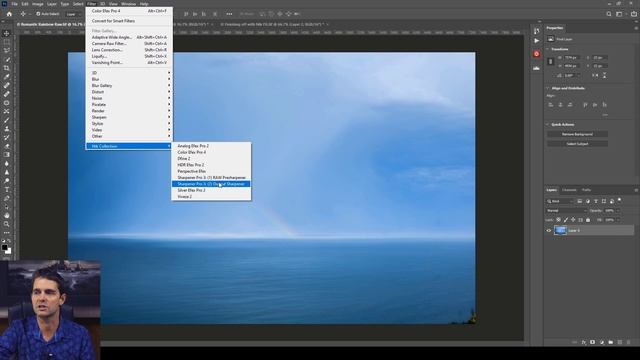Screen dimensions: 640x360
Task: Select the Horizontal Type tool
Action: point(7,189)
